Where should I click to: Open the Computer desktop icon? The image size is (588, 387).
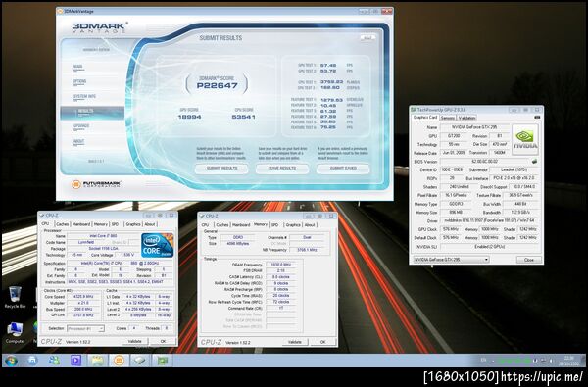click(x=15, y=333)
